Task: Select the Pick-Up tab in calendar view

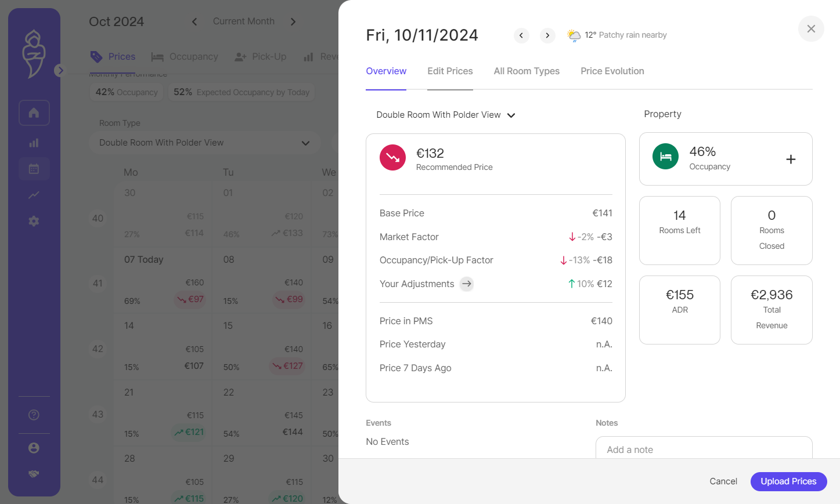Action: coord(260,57)
